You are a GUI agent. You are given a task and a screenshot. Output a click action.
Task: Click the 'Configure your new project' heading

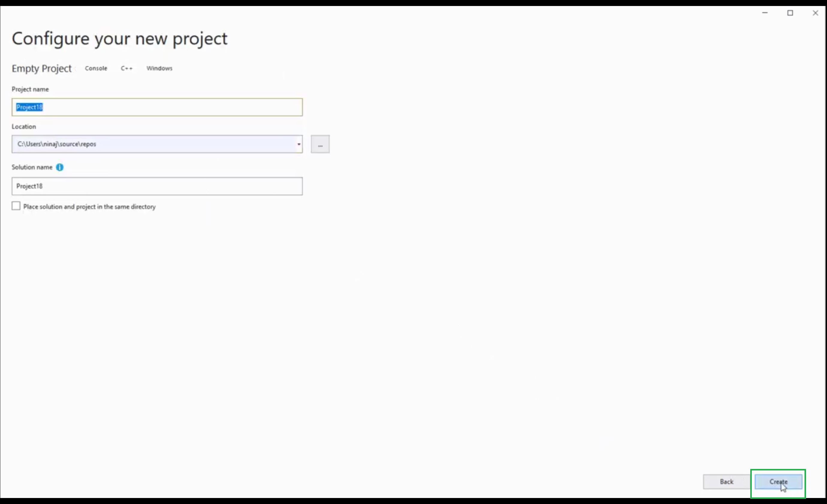[x=120, y=39]
